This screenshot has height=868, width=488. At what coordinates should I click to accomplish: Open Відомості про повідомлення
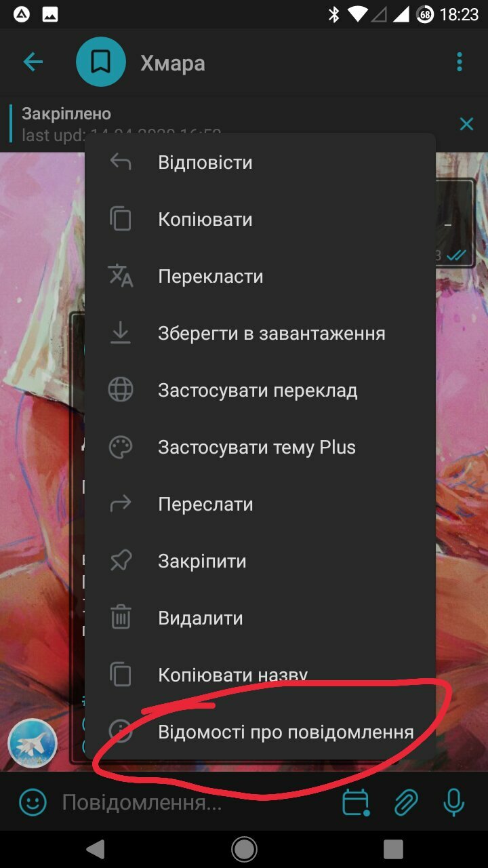click(260, 732)
